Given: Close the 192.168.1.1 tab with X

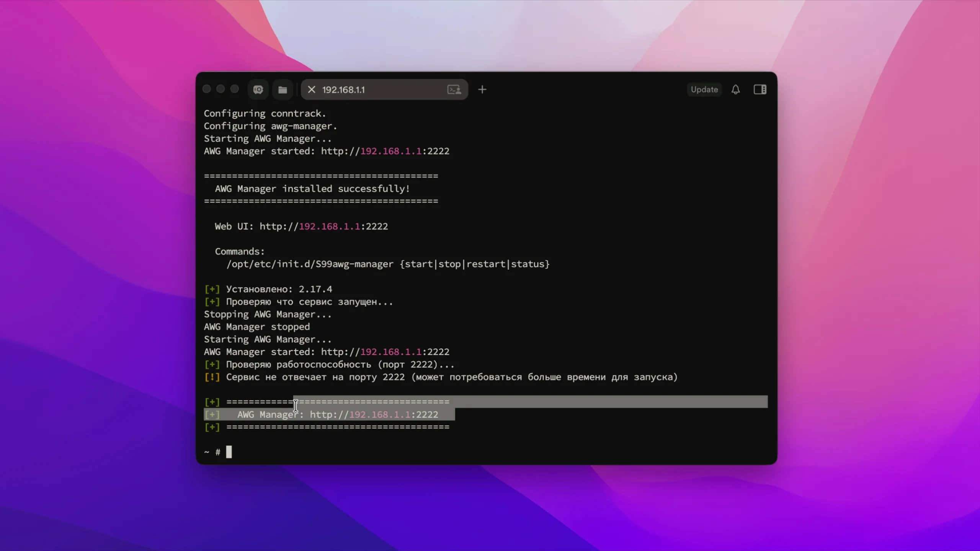Looking at the screenshot, I should tap(312, 90).
